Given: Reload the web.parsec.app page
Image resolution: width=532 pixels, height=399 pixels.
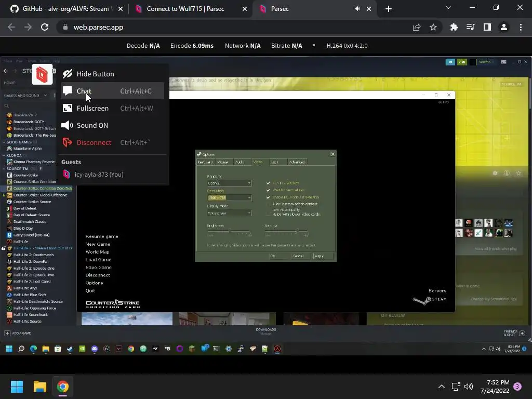Looking at the screenshot, I should coord(45,27).
